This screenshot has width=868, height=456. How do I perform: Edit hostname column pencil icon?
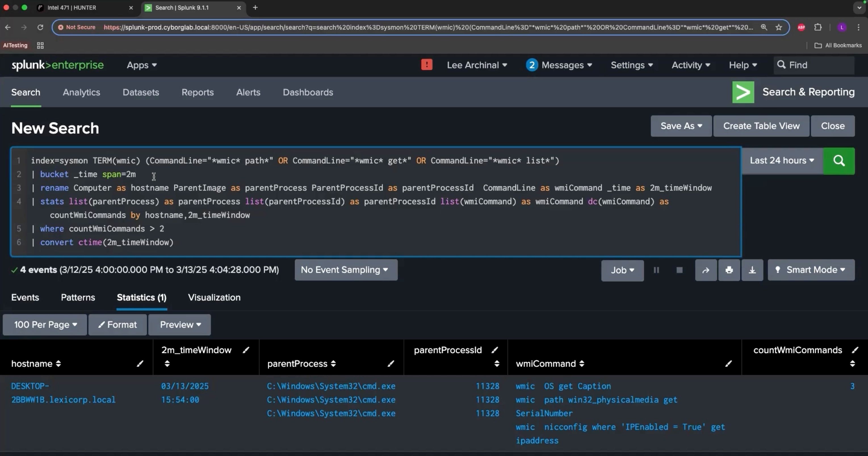tap(140, 364)
